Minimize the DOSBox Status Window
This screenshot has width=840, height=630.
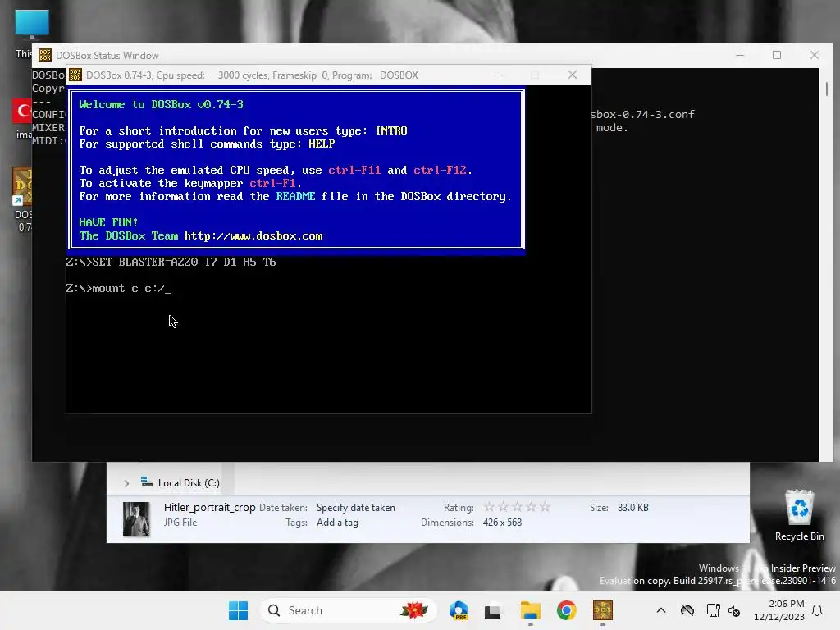tap(740, 55)
